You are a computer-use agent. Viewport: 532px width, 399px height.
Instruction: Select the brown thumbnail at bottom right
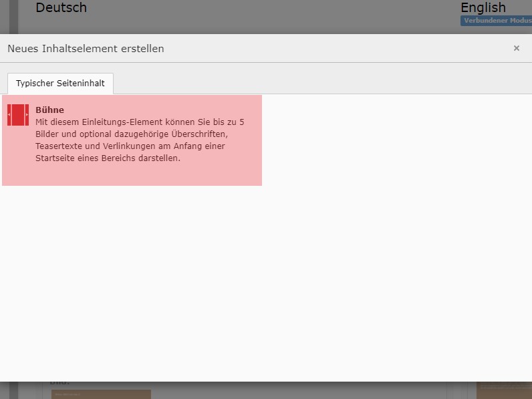(504, 390)
